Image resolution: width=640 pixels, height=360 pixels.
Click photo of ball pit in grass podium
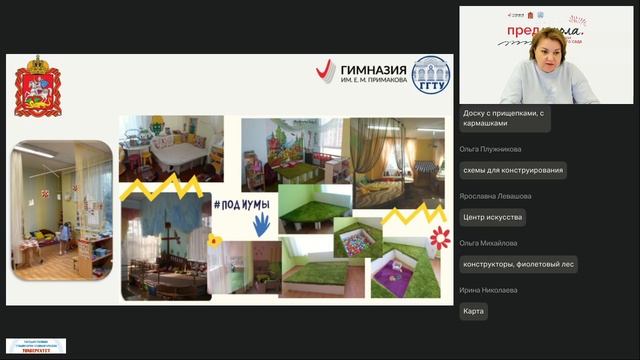click(x=358, y=238)
